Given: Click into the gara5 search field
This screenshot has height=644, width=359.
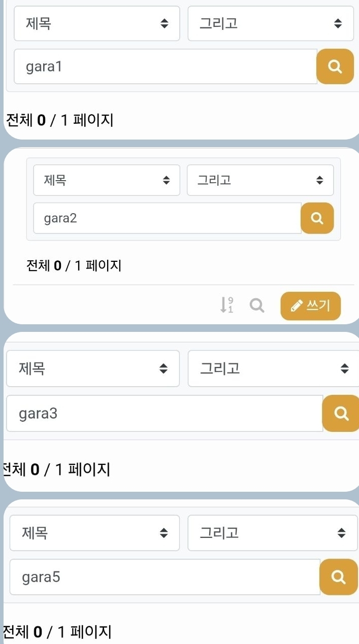Looking at the screenshot, I should (x=165, y=577).
